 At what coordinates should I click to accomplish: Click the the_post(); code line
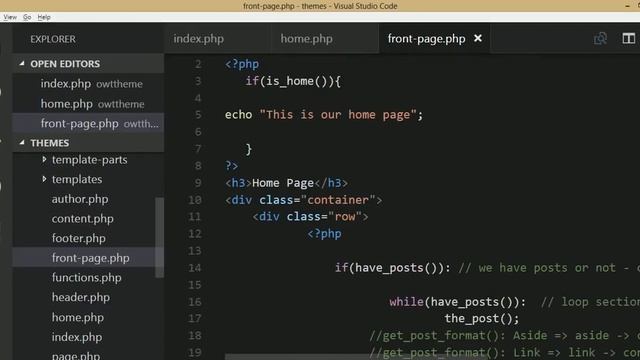(482, 318)
